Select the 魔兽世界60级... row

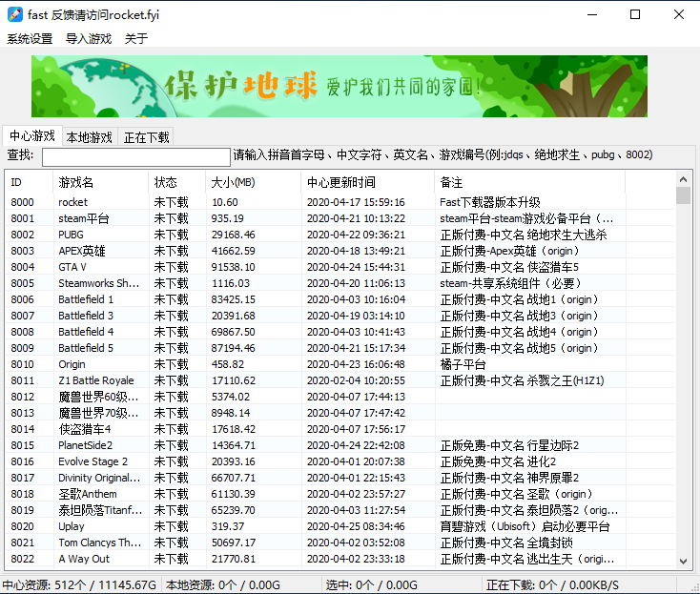(x=340, y=397)
